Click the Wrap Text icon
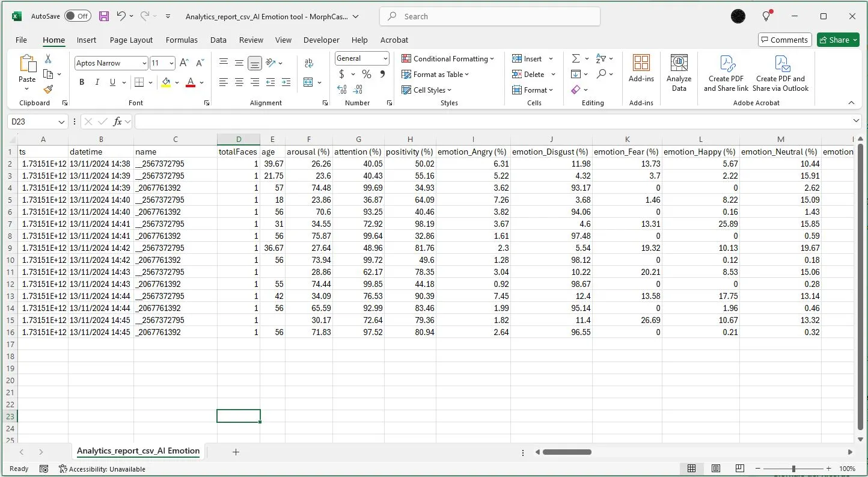The height and width of the screenshot is (477, 868). click(309, 62)
